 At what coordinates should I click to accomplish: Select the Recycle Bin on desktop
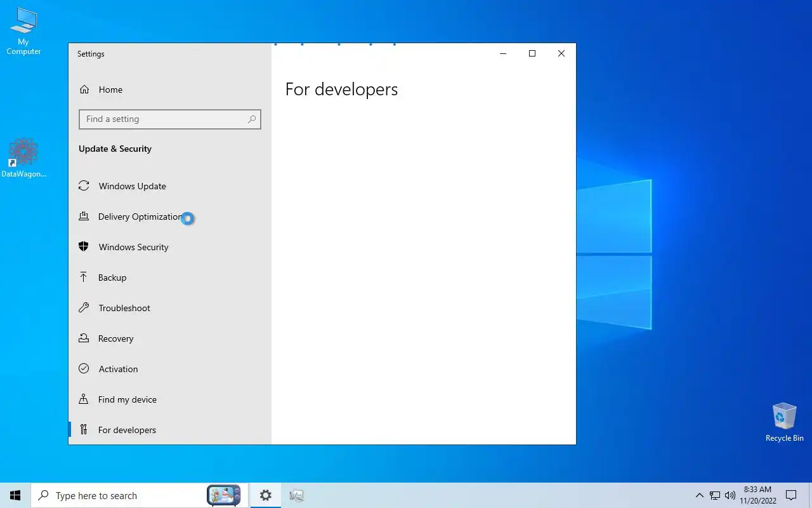pos(785,422)
